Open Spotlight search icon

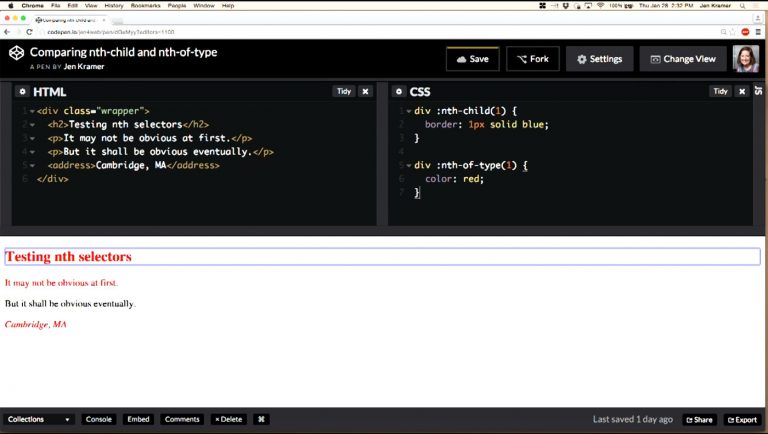743,5
